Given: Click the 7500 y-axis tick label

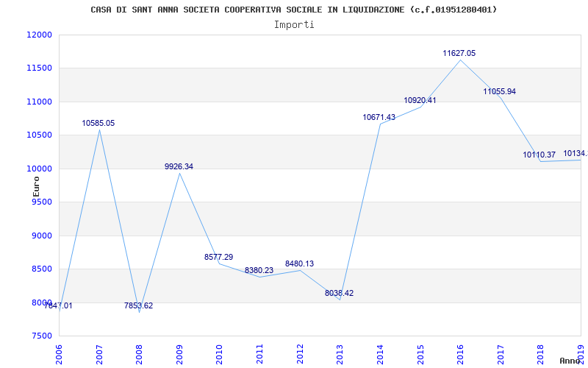Looking at the screenshot, I should (41, 336).
